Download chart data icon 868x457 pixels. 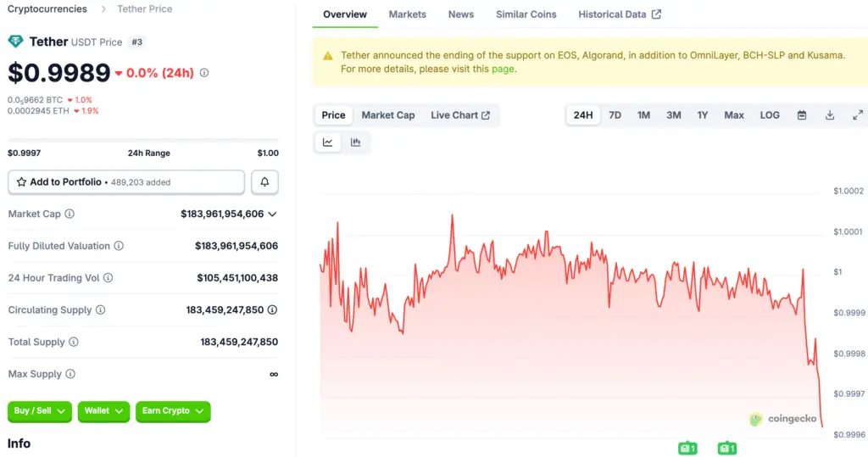click(x=830, y=115)
